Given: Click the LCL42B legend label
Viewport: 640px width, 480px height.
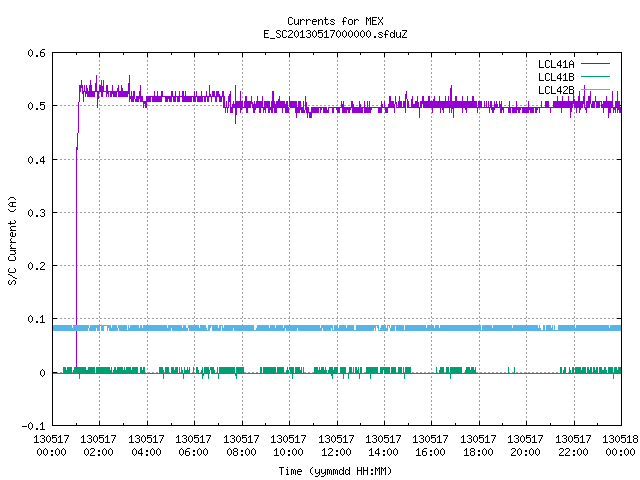Looking at the screenshot, I should tap(556, 90).
